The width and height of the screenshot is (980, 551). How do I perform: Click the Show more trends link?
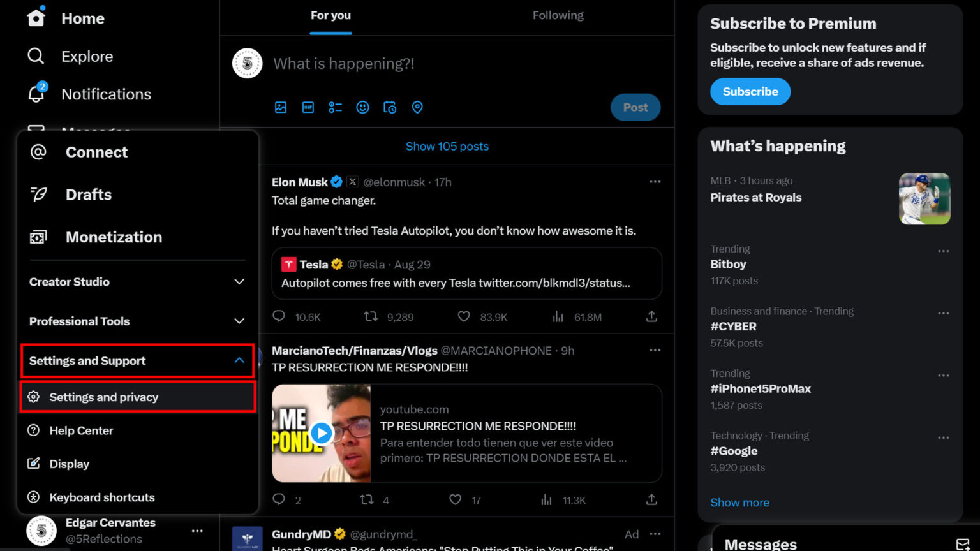(x=739, y=503)
